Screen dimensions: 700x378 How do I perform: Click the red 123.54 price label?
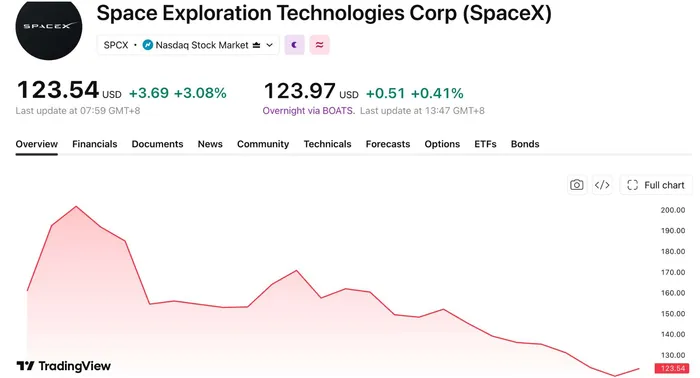672,368
